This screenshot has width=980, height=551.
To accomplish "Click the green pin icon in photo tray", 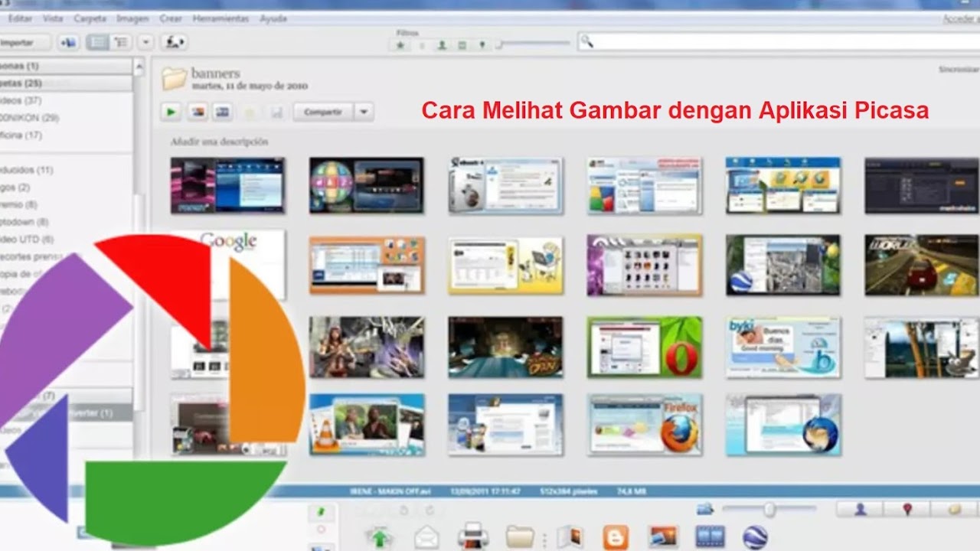I will [x=322, y=511].
